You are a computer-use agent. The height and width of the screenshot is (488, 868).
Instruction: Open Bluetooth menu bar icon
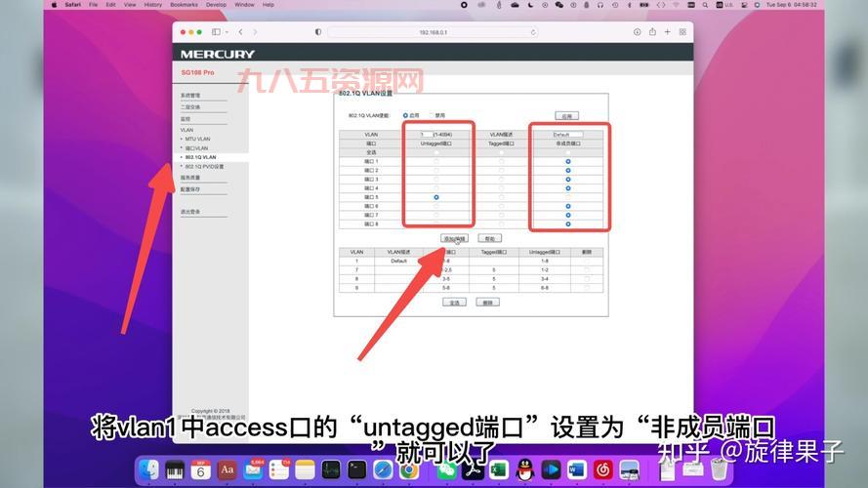629,5
